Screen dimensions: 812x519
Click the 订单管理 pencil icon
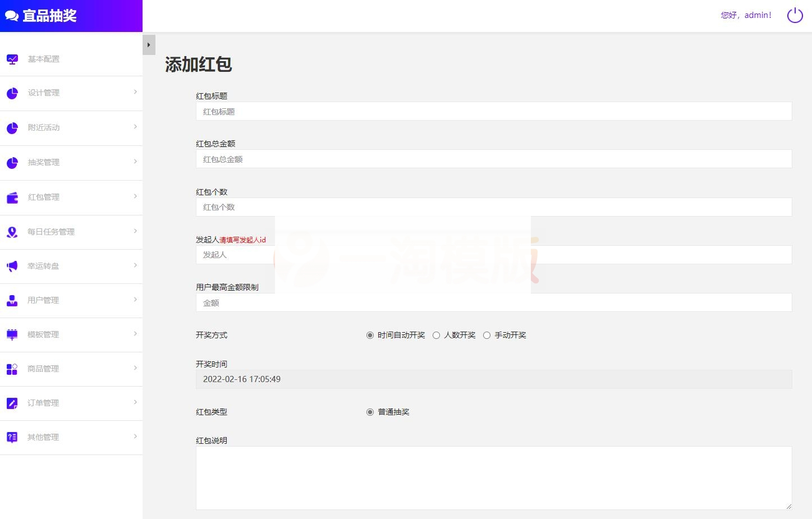(x=12, y=403)
